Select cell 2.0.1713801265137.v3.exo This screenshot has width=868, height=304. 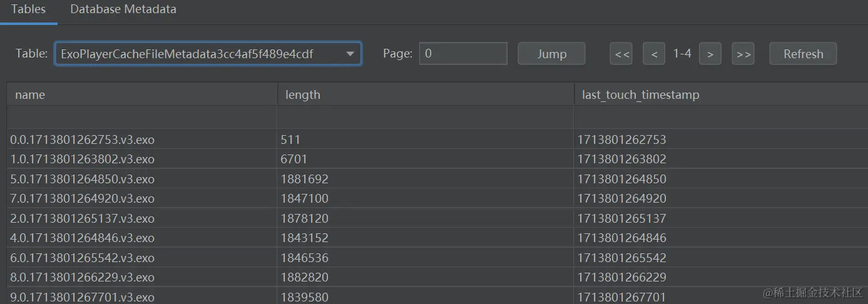(142, 218)
